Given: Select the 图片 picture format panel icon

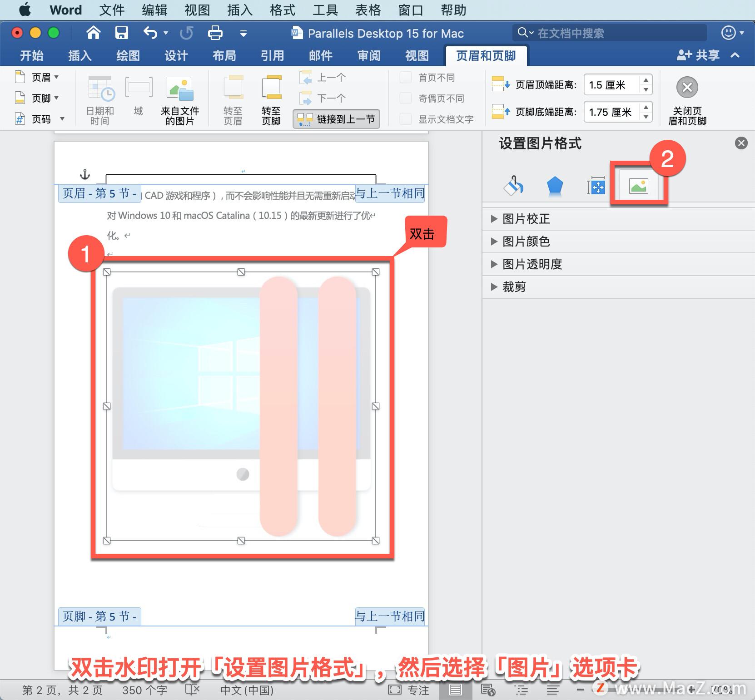Looking at the screenshot, I should (638, 185).
